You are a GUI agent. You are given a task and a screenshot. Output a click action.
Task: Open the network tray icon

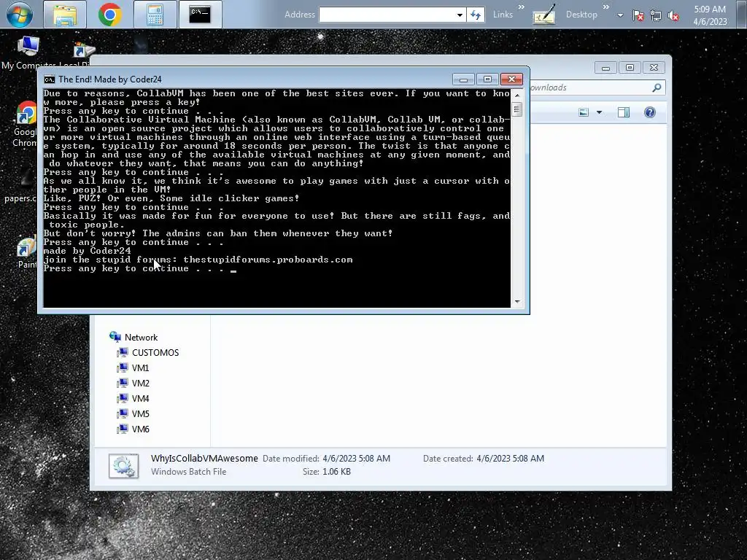656,15
